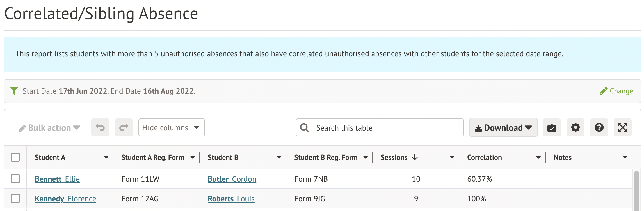Select the Bennett Ellie row checkbox

click(x=15, y=179)
